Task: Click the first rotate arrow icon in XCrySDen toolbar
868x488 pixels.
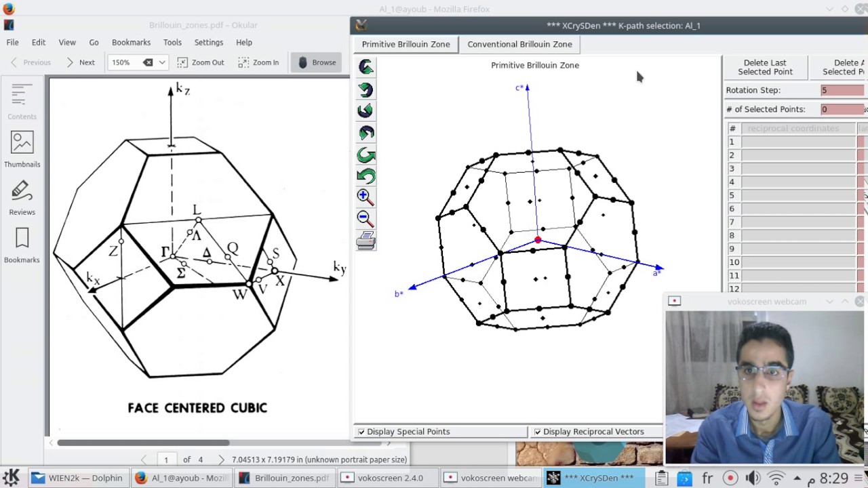Action: click(366, 66)
